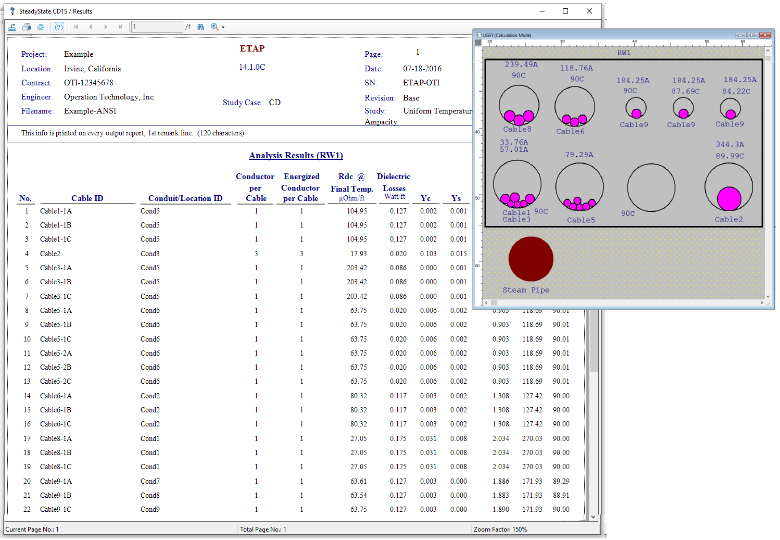The height and width of the screenshot is (540, 780).
Task: Go to next page arrow
Action: pyautogui.click(x=105, y=27)
